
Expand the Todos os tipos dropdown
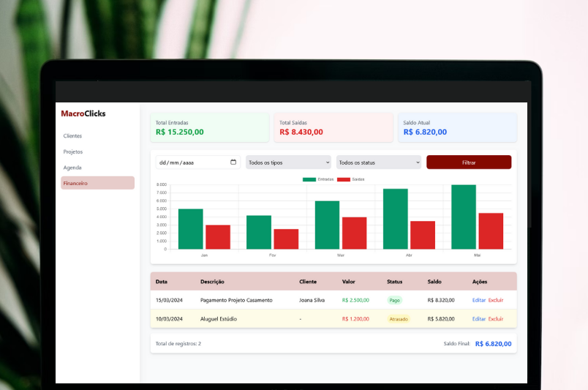(x=288, y=162)
